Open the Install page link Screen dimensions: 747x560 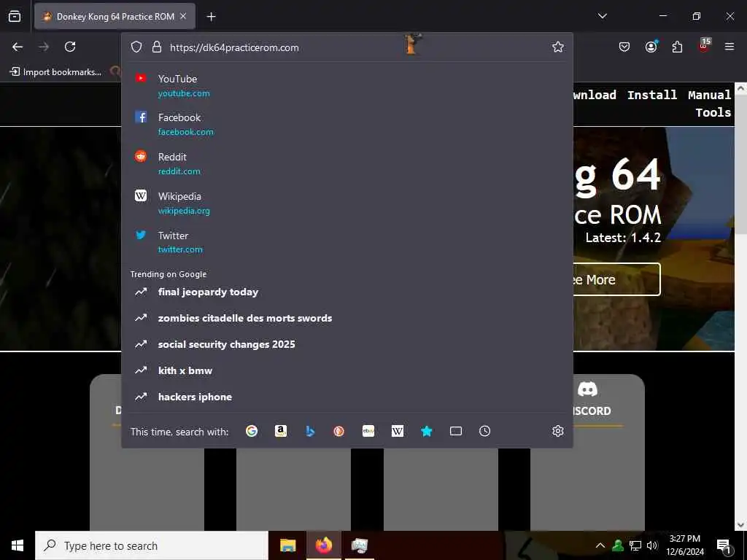point(651,95)
